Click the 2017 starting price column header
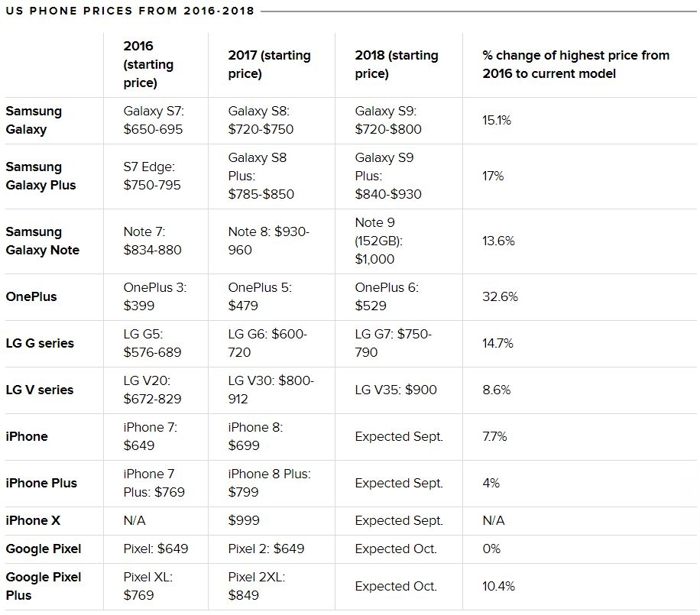The width and height of the screenshot is (700, 615). [x=269, y=65]
